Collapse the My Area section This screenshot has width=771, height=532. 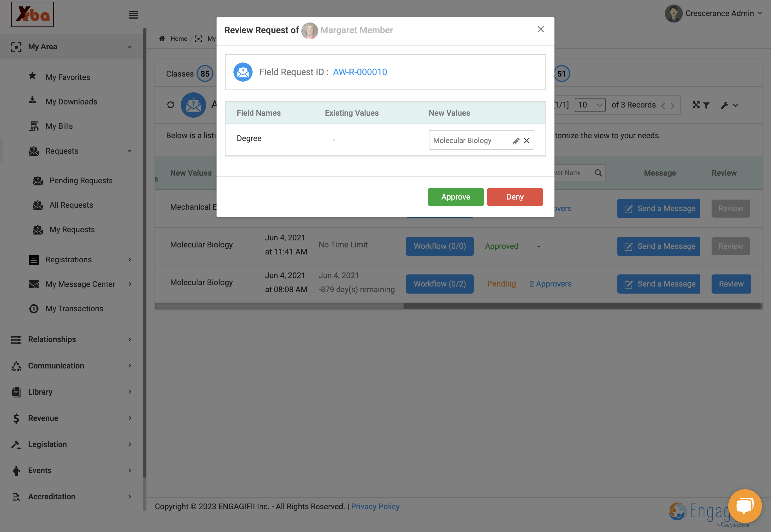click(129, 47)
